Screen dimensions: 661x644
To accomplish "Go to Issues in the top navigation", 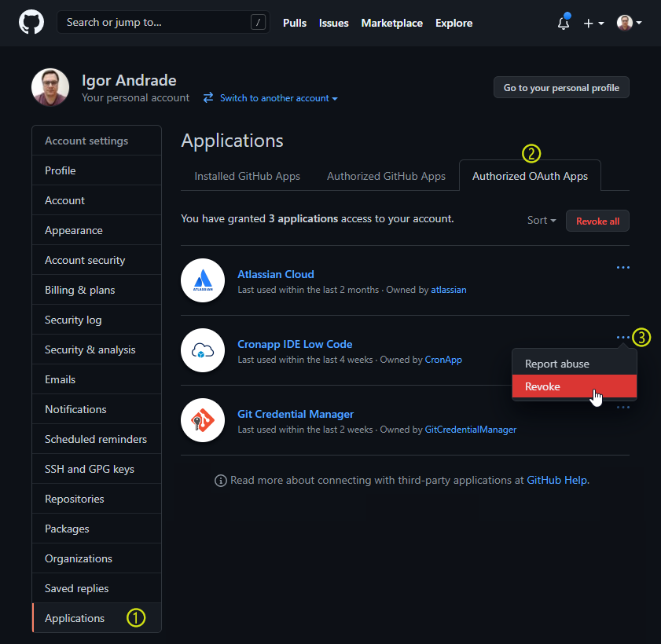I will point(334,23).
